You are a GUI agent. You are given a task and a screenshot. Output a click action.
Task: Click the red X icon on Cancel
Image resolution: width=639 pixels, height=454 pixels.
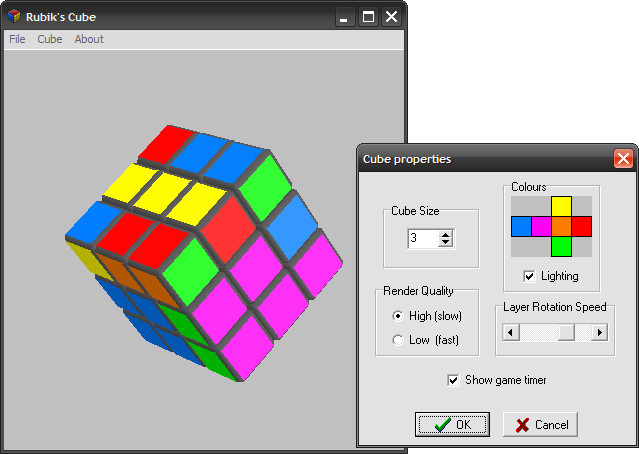click(522, 425)
